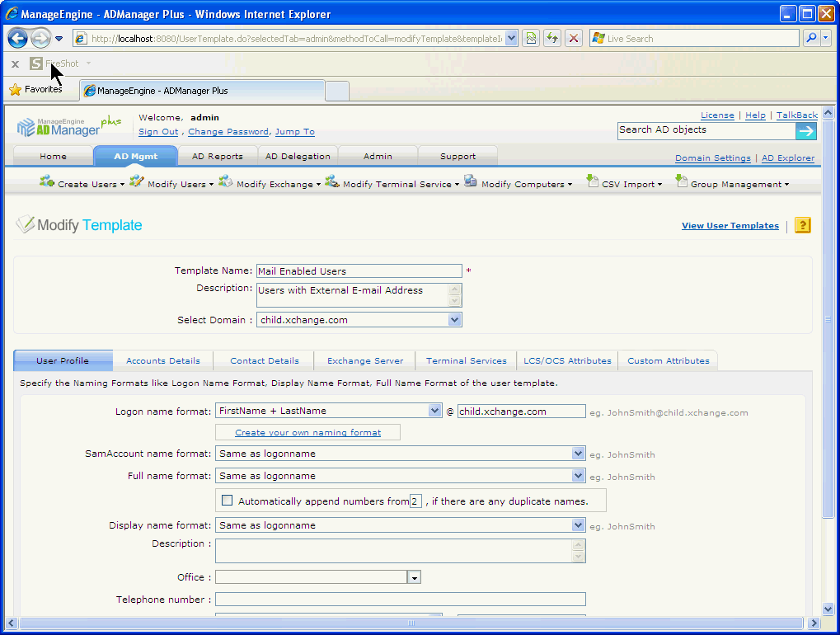Click the ADManager Plus logo
840x635 pixels.
click(68, 126)
